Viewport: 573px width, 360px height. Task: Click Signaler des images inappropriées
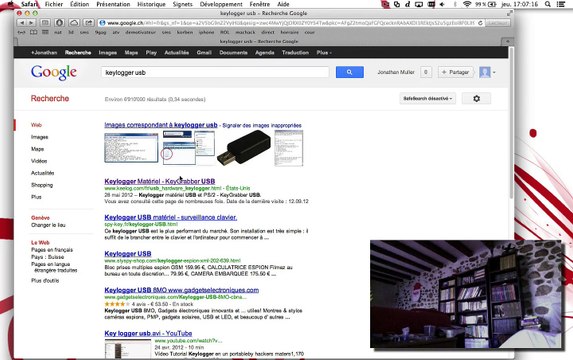coord(262,125)
